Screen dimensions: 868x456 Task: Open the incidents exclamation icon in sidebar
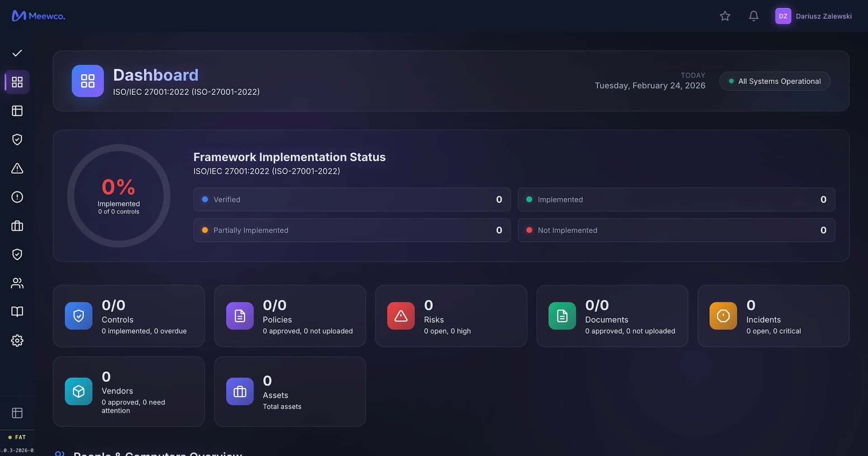click(17, 197)
